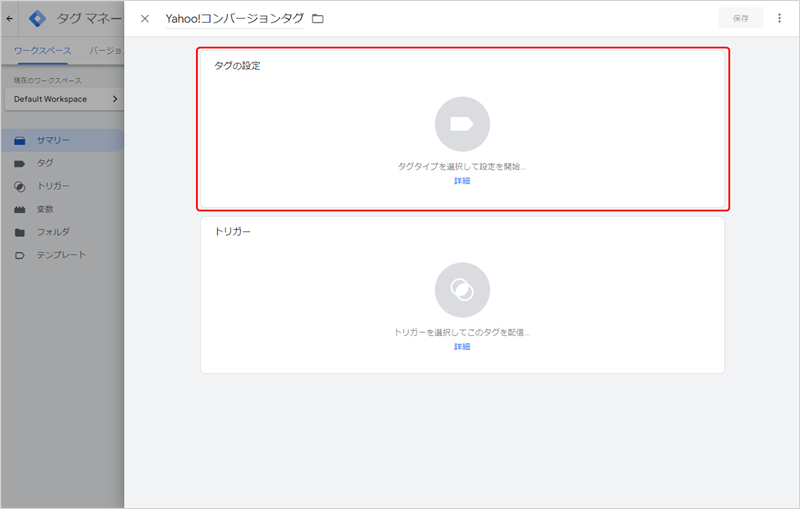The width and height of the screenshot is (800, 509).
Task: Click the テンプレート outline tag icon
Action: 20,256
